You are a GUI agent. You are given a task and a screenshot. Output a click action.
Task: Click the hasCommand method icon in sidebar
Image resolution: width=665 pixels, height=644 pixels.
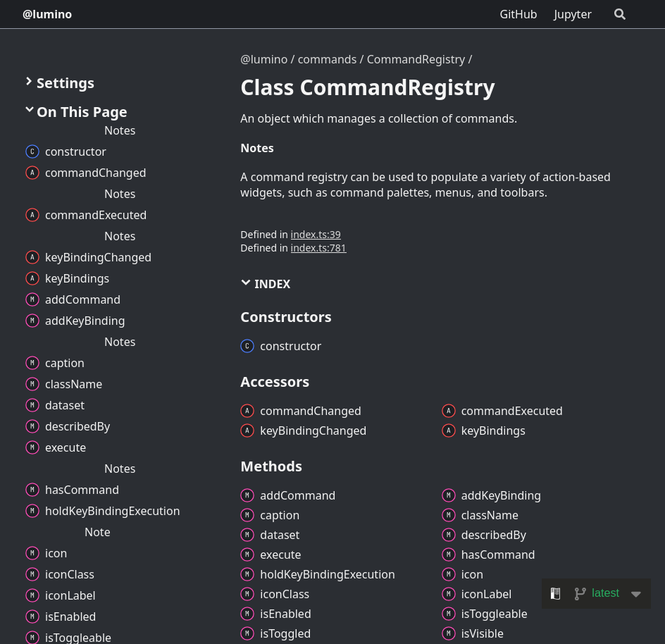[x=32, y=490]
